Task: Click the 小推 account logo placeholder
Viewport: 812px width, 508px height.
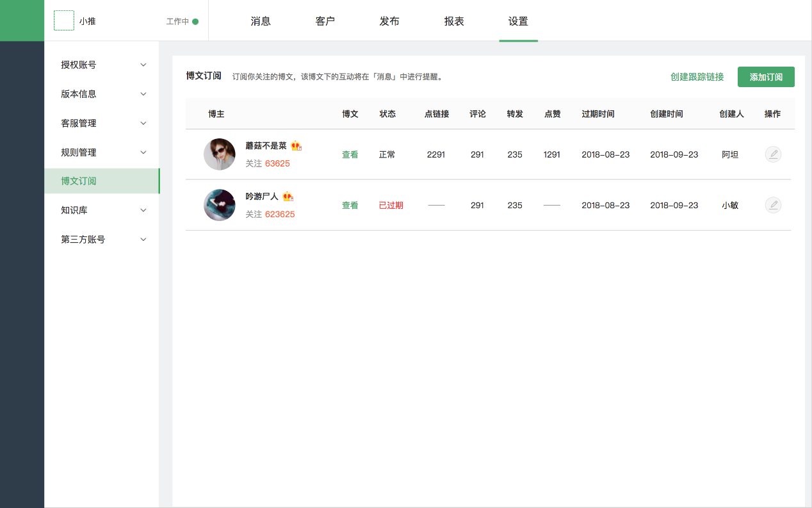Action: [x=64, y=20]
